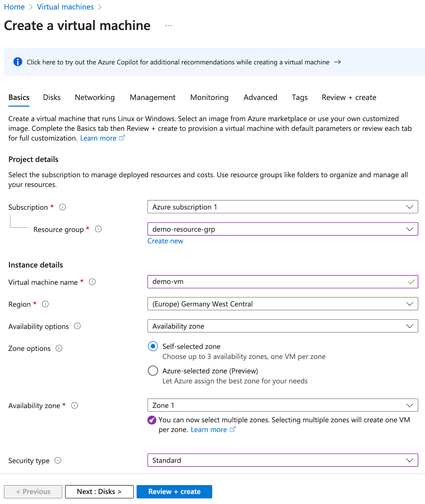
Task: View the Availability options info tooltip
Action: [77, 326]
